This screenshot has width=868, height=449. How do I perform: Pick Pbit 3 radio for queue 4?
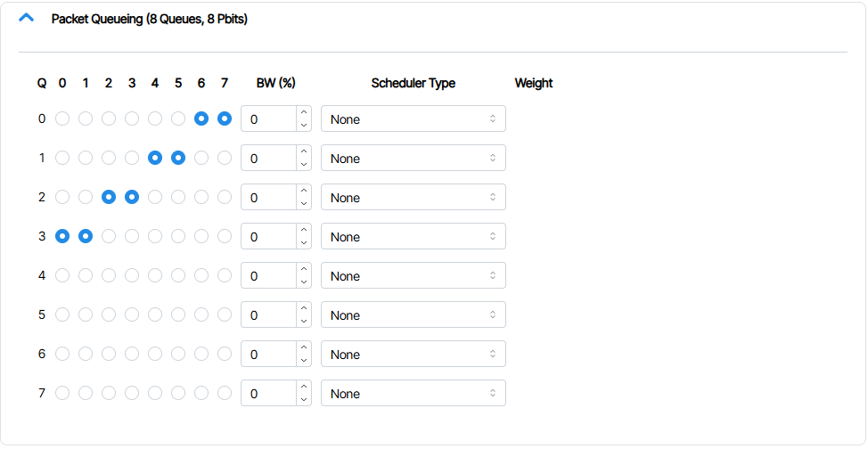click(x=132, y=275)
